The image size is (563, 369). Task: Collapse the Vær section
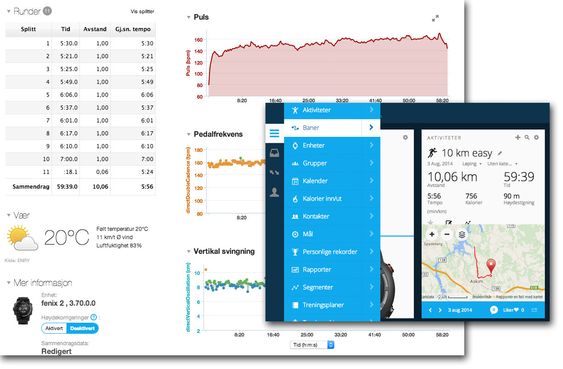click(8, 215)
